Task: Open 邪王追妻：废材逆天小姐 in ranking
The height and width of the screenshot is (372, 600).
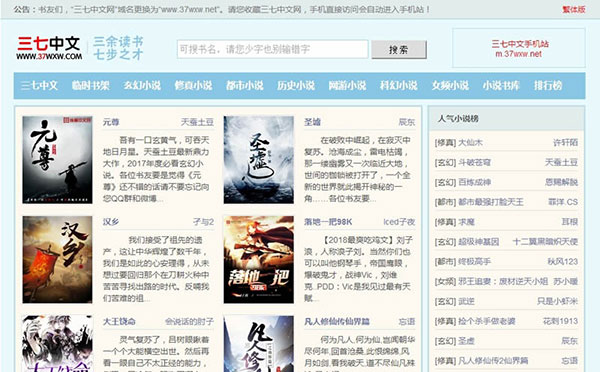Action: (x=503, y=282)
